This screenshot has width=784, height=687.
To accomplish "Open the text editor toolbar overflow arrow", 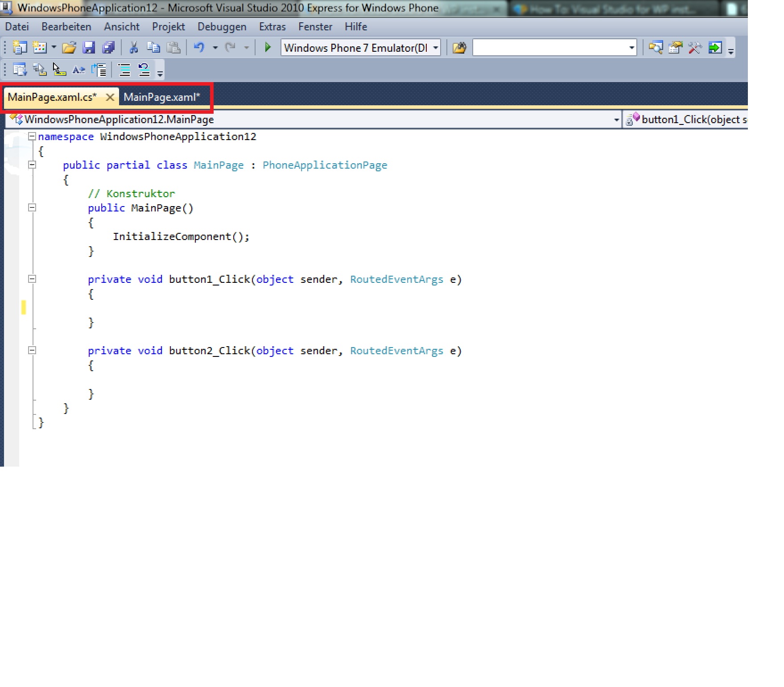I will click(160, 73).
